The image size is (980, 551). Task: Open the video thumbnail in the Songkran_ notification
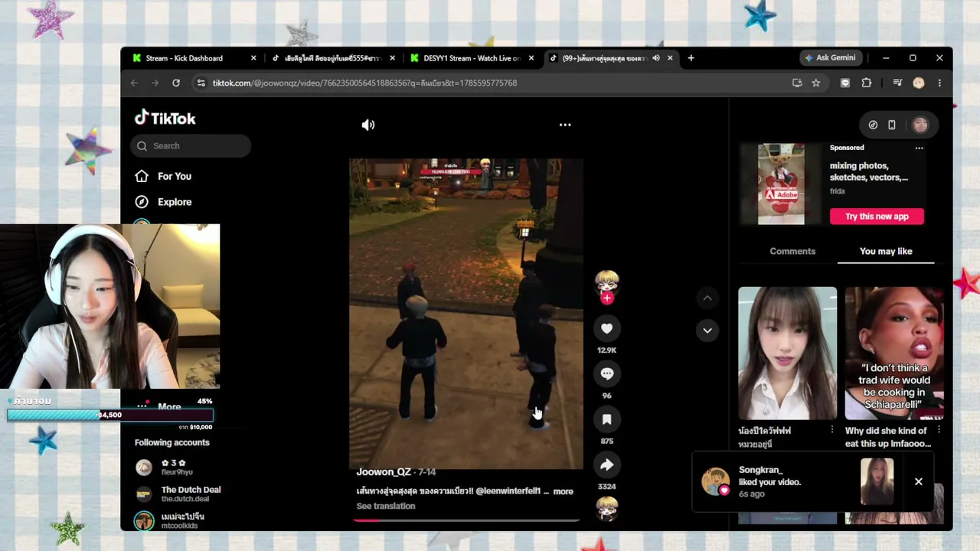[x=877, y=481]
